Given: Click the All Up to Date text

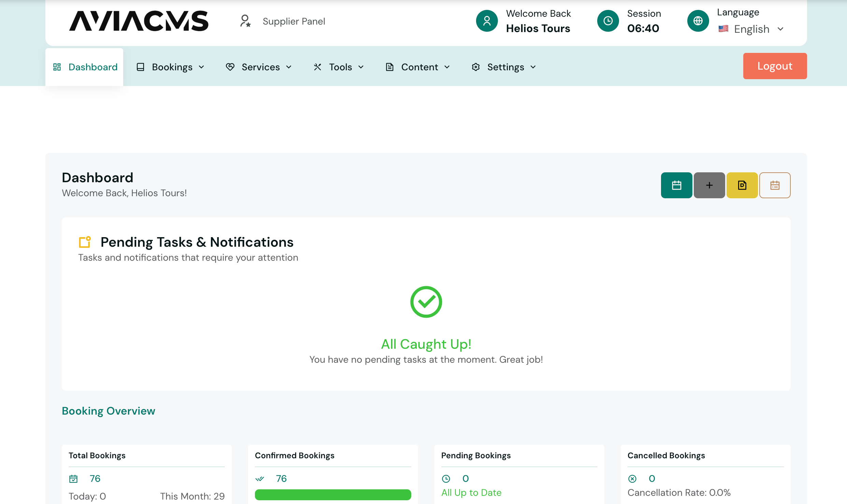Looking at the screenshot, I should coord(471,492).
